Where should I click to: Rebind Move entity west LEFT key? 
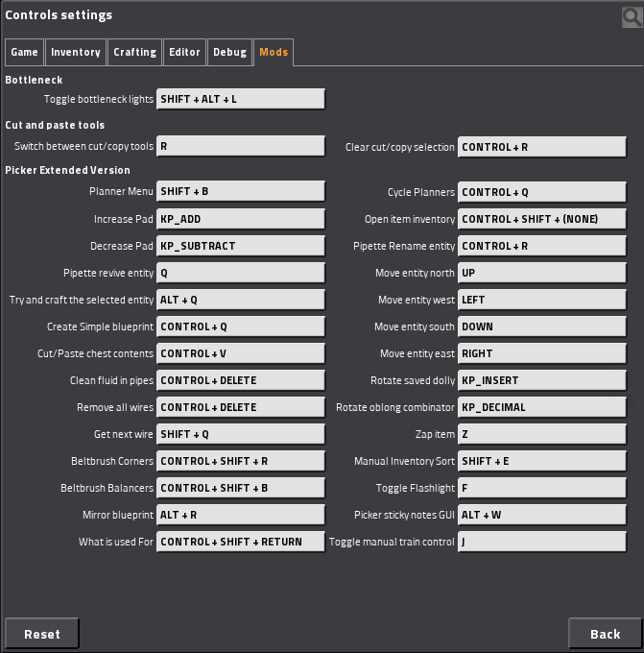point(542,300)
